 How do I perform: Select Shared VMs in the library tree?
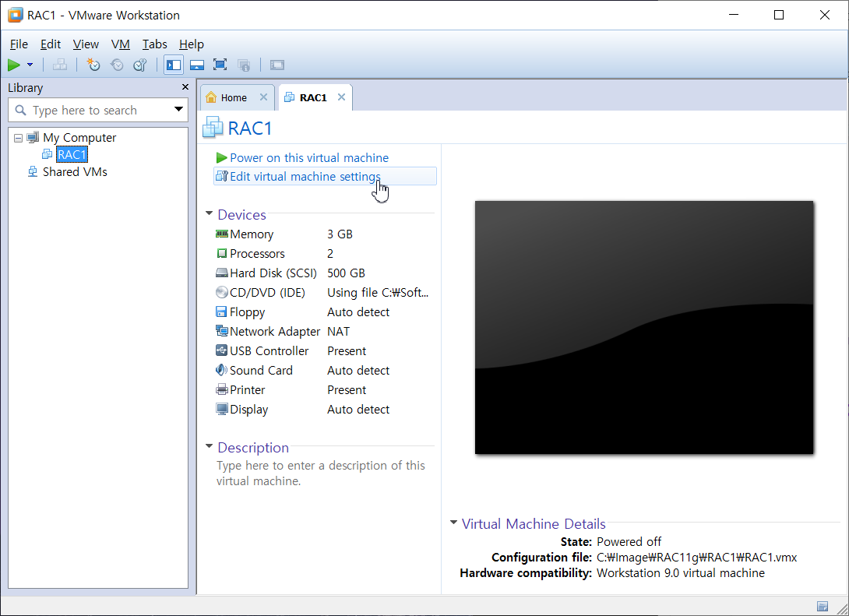75,172
